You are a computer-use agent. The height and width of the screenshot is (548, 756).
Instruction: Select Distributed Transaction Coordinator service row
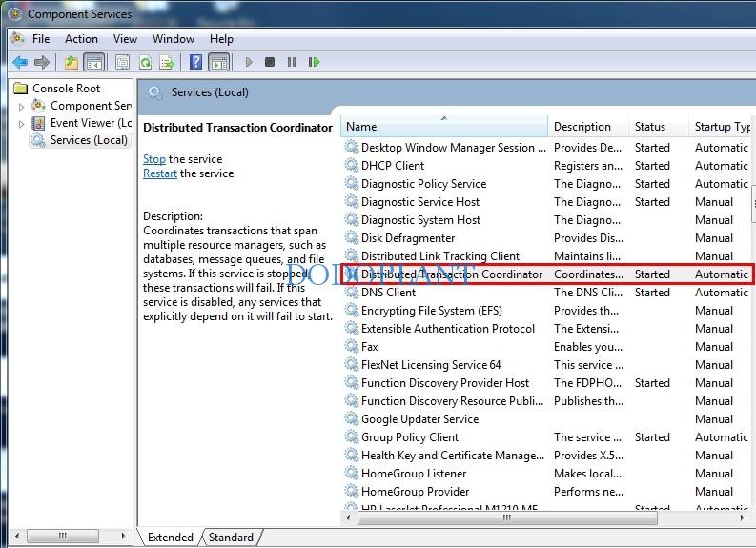pyautogui.click(x=547, y=274)
